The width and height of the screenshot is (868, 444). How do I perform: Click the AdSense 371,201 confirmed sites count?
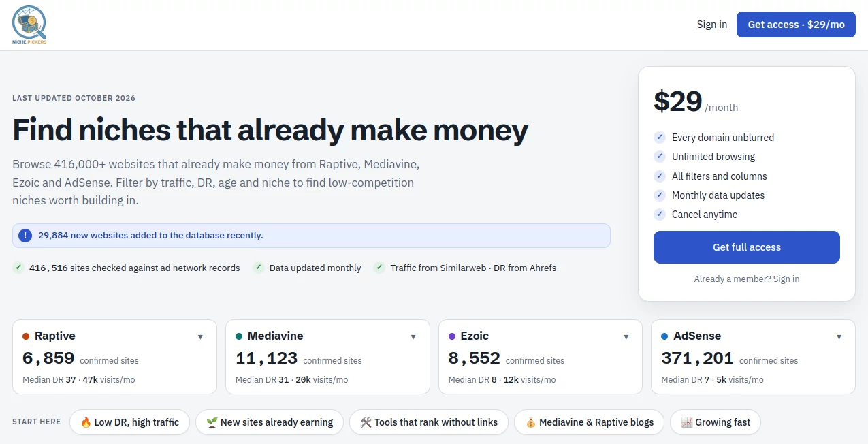coord(729,358)
